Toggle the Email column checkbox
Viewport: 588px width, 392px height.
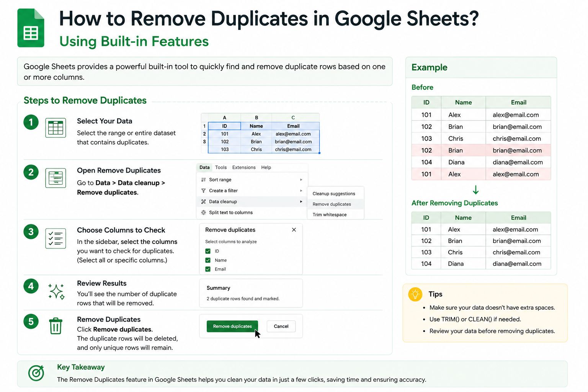pyautogui.click(x=208, y=269)
